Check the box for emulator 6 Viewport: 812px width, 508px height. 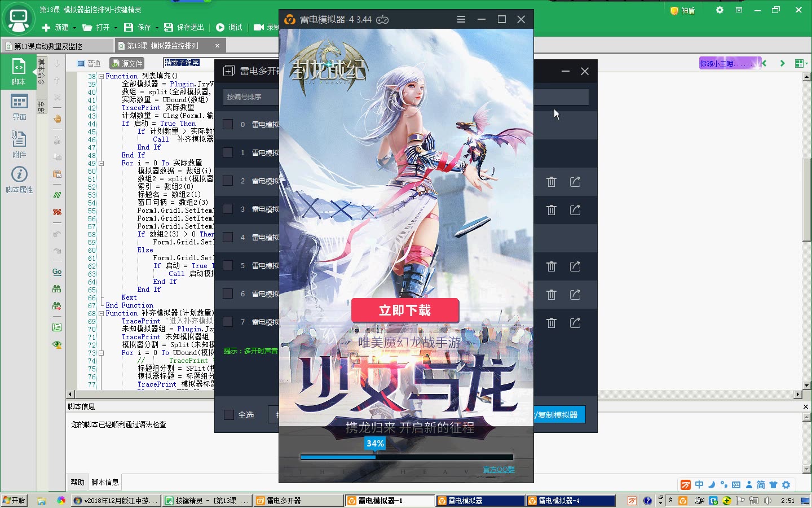pos(228,294)
